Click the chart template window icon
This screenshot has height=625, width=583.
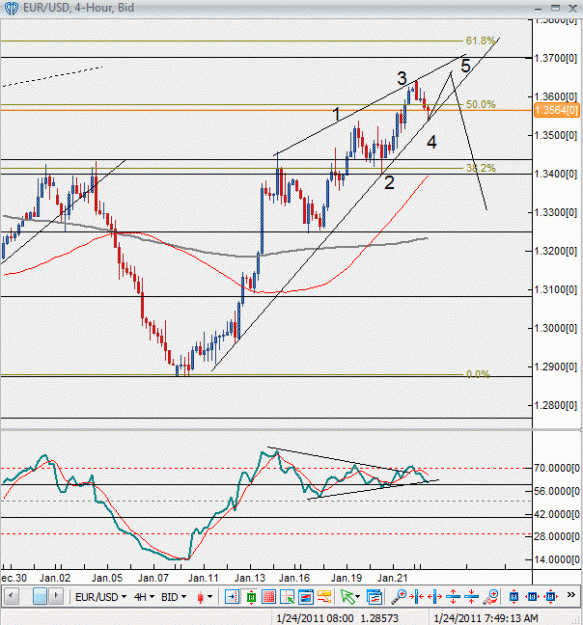pyautogui.click(x=306, y=597)
